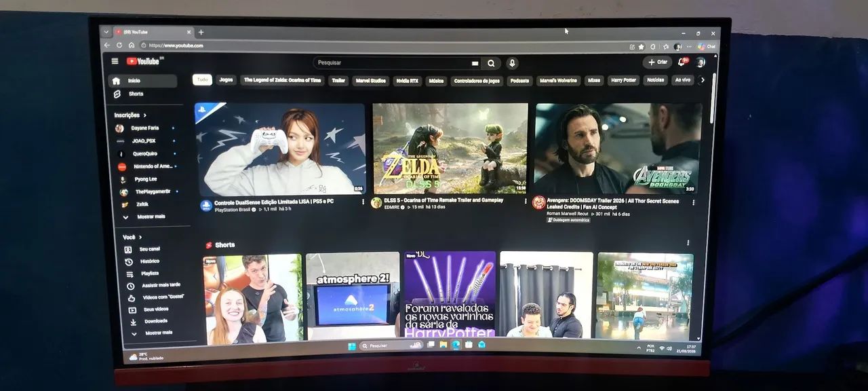Screen dimensions: 868x391
Task: Open the on-screen keyboard in search box
Action: (475, 63)
